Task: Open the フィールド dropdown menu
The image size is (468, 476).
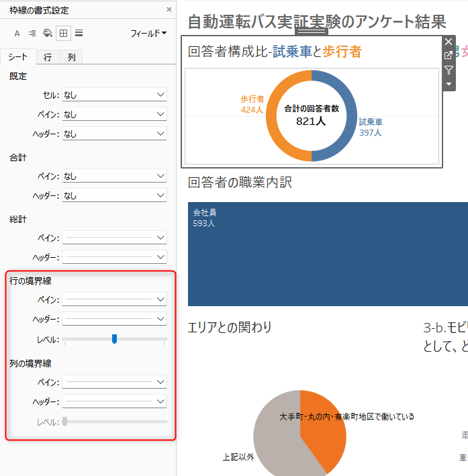Action: (148, 33)
